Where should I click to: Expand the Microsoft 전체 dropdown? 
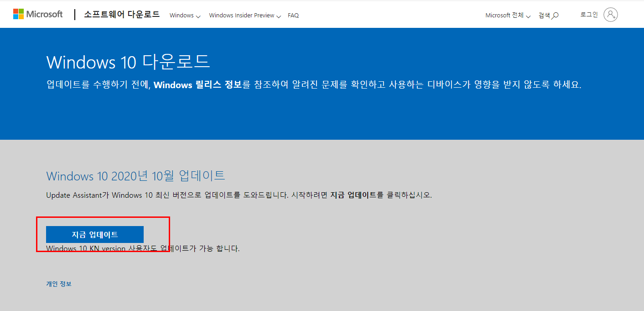point(508,16)
